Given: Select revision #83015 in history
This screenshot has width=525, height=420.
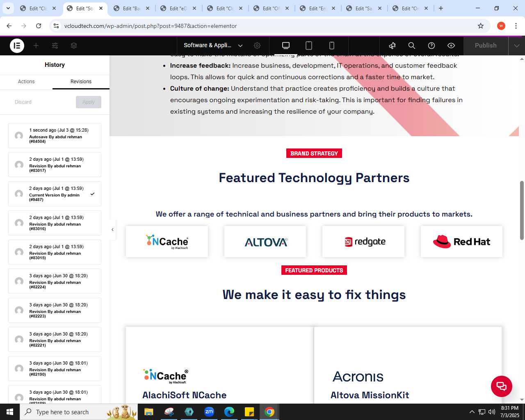Looking at the screenshot, I should 55,252.
